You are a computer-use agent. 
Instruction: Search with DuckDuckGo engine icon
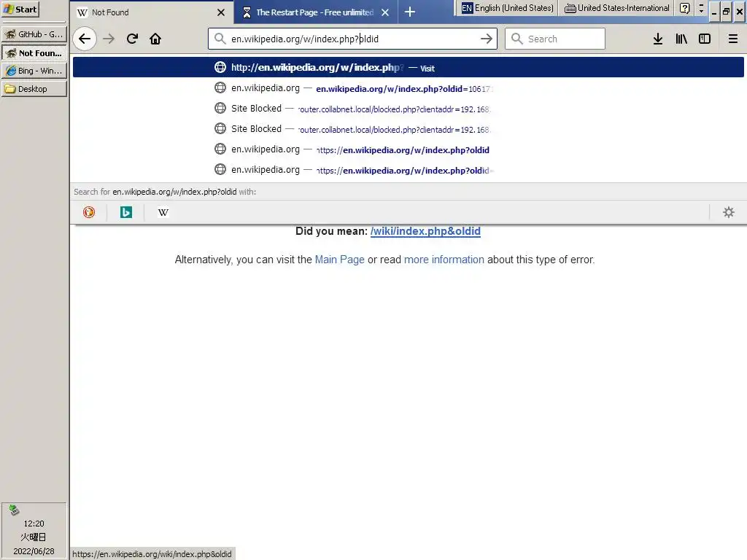click(89, 212)
